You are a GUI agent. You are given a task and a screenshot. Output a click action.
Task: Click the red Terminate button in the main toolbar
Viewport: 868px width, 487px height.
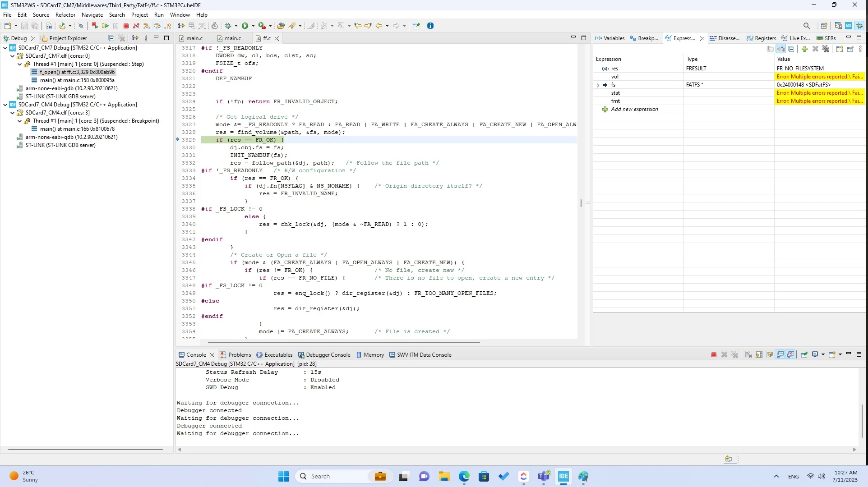pos(126,26)
